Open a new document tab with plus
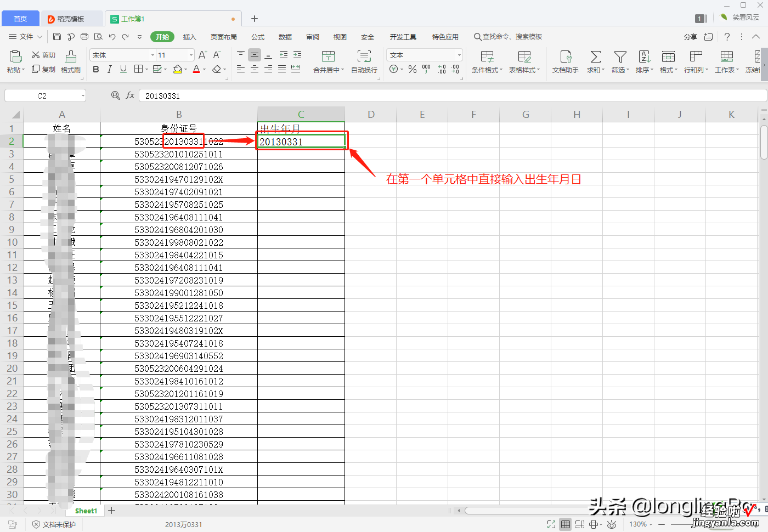The width and height of the screenshot is (768, 532). pyautogui.click(x=255, y=19)
